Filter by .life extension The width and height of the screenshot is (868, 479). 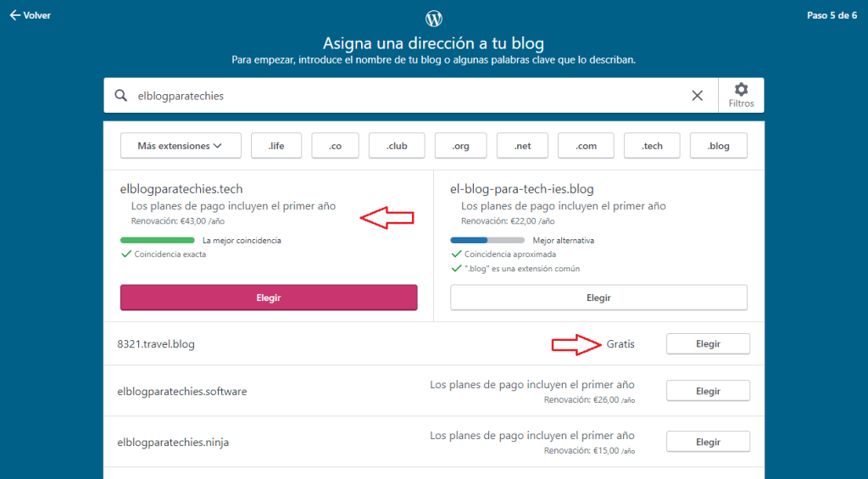click(x=276, y=146)
